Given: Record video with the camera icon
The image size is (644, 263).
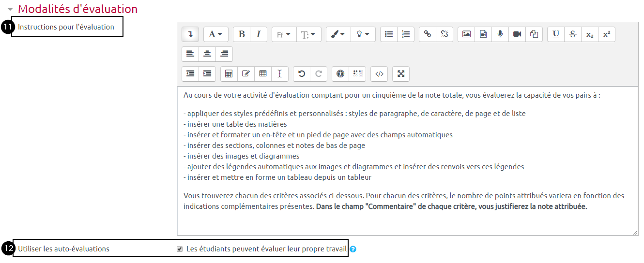Looking at the screenshot, I should point(517,34).
